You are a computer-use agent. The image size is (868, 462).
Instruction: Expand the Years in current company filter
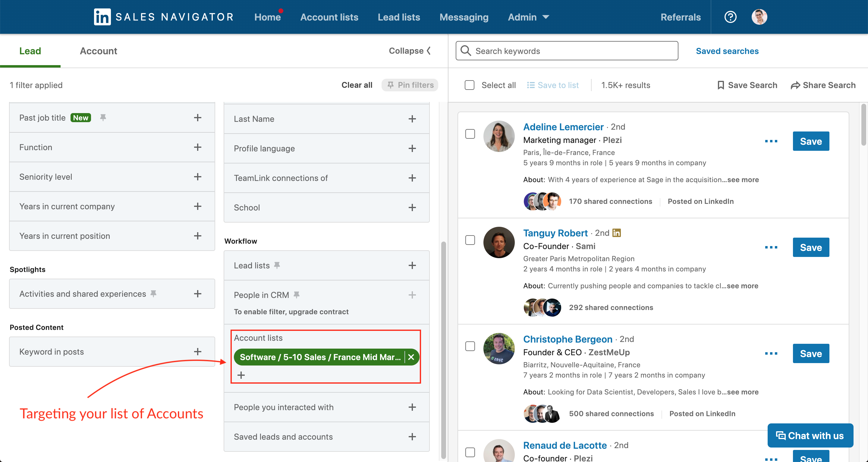click(x=198, y=206)
